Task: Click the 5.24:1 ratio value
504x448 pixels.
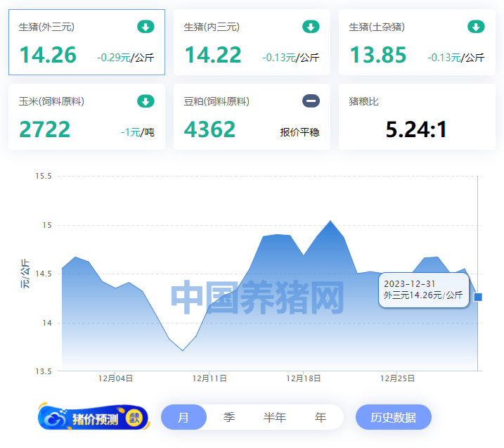Action: tap(416, 129)
